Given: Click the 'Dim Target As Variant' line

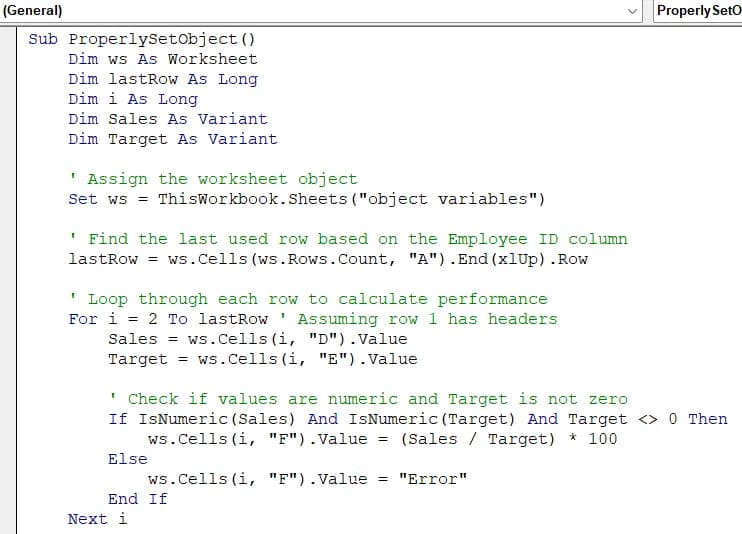Looking at the screenshot, I should click(173, 139).
